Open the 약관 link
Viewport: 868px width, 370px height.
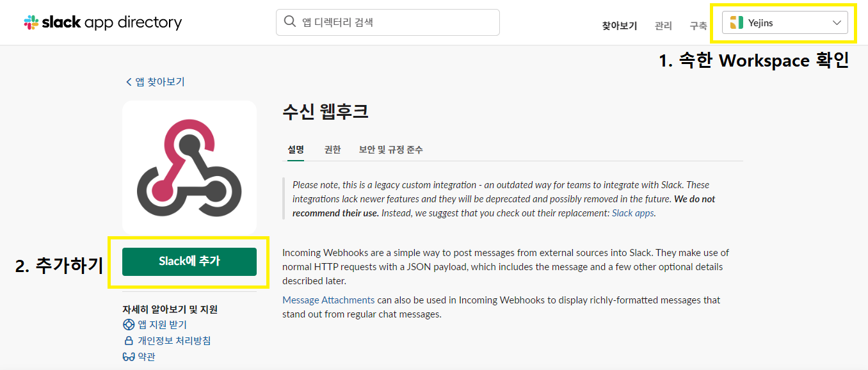pos(147,357)
